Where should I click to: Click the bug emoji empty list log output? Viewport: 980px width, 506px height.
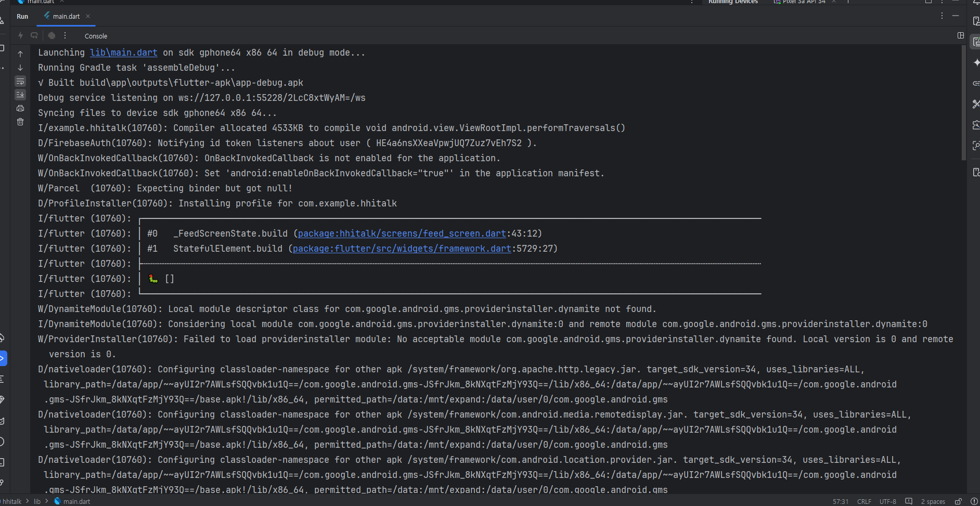[161, 279]
